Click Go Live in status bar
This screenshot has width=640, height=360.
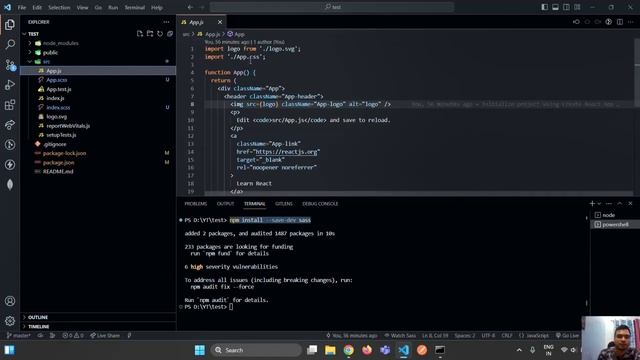tap(567, 336)
